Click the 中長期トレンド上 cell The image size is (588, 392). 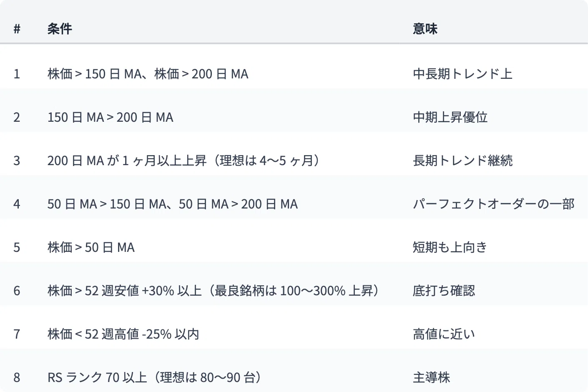(462, 74)
